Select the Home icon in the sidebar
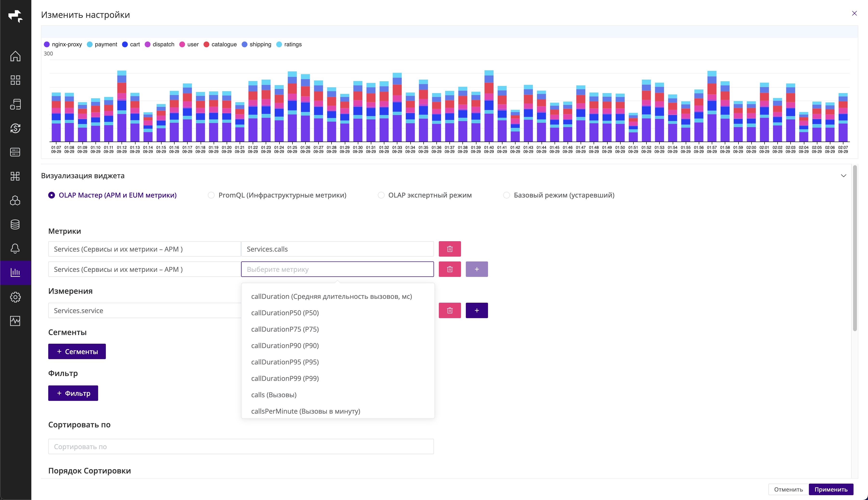868x500 pixels. coord(16,56)
